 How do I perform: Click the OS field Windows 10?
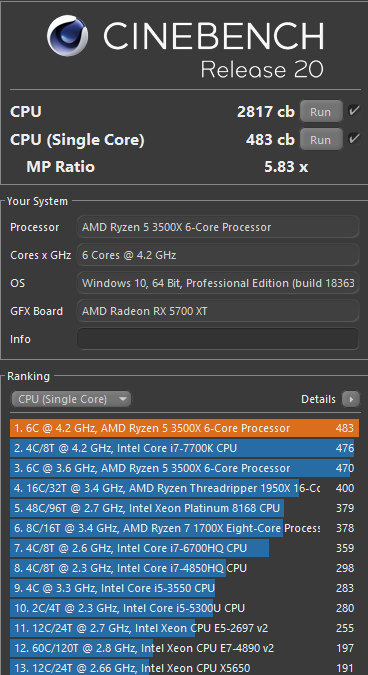point(218,283)
